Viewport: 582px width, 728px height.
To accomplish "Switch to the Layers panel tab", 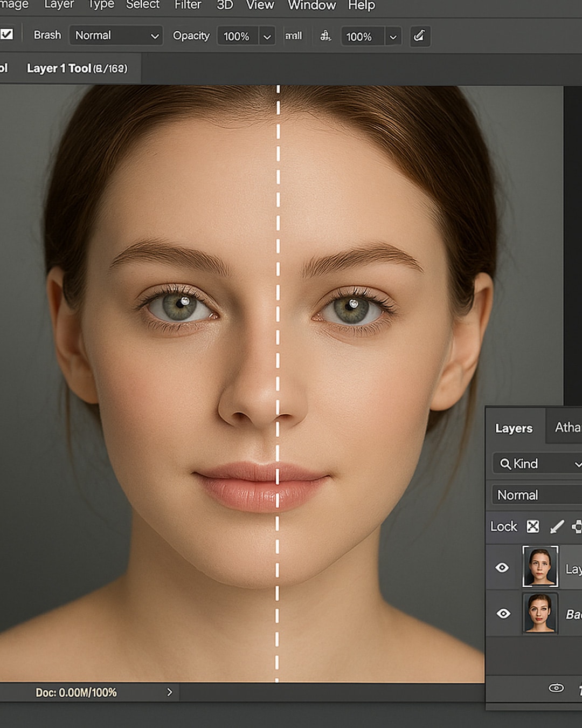I will pyautogui.click(x=514, y=428).
